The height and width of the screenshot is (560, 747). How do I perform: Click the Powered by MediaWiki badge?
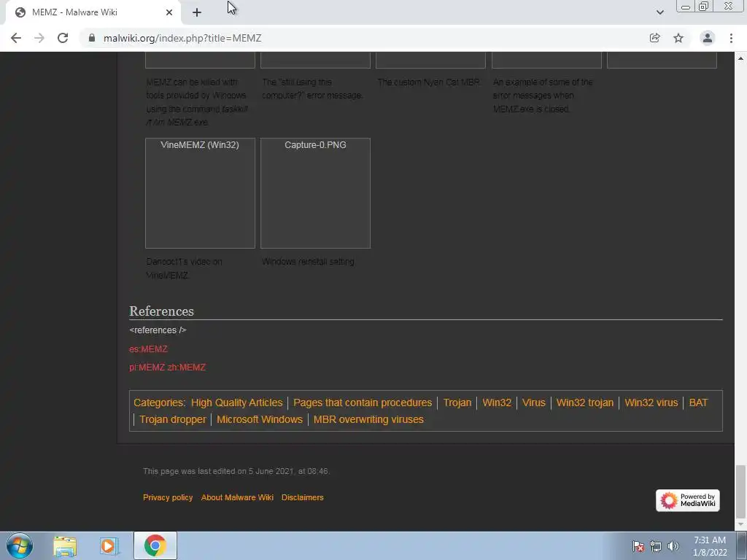click(687, 500)
